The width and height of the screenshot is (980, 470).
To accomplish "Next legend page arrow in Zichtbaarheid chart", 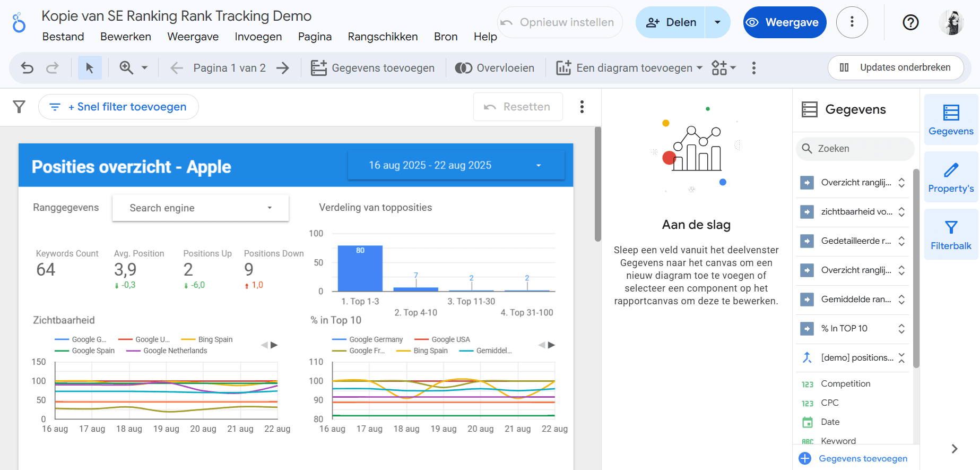I will [x=274, y=345].
